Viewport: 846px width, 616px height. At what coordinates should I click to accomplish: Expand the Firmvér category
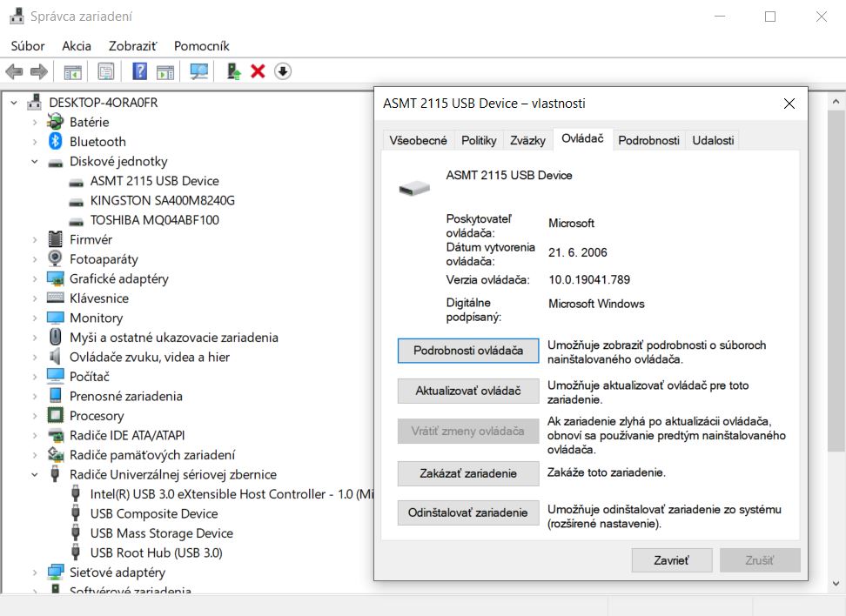point(35,239)
